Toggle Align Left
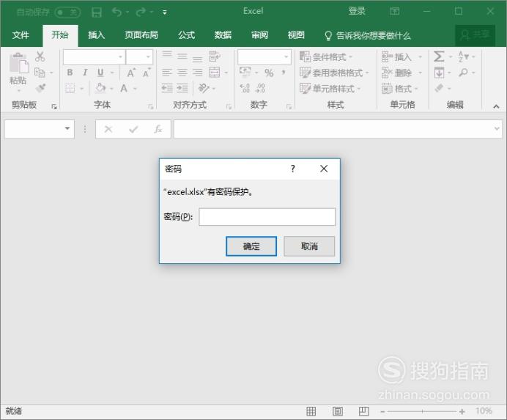 tap(167, 73)
